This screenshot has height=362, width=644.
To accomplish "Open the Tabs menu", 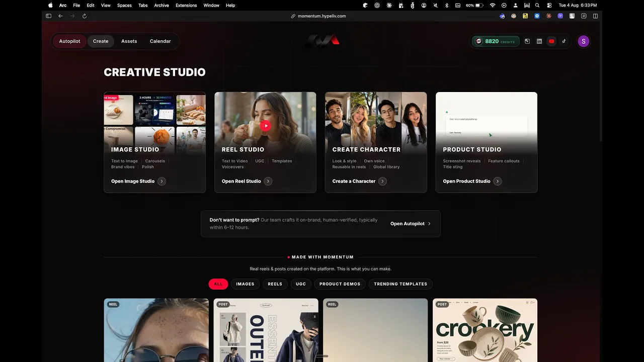I will click(x=143, y=5).
